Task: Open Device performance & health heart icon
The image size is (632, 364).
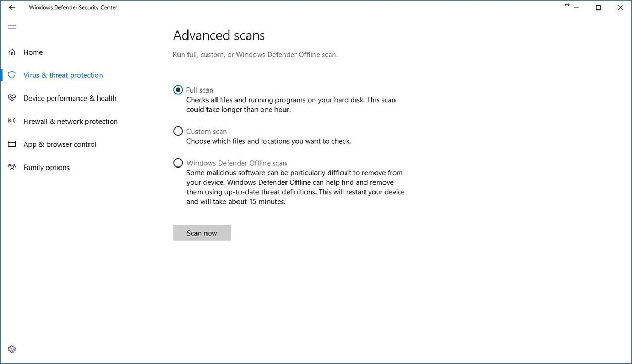Action: click(12, 98)
